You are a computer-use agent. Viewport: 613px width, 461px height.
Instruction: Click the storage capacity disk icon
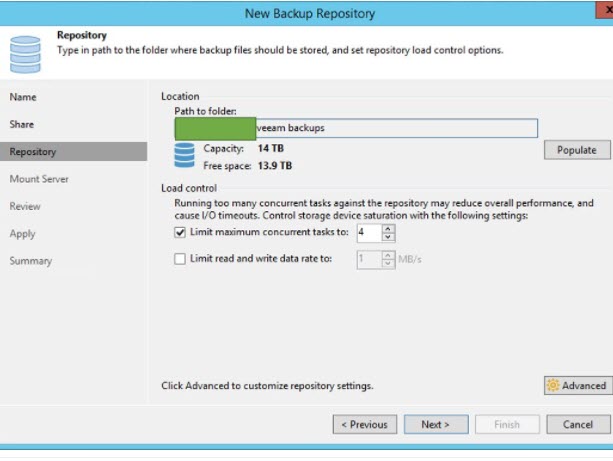pos(183,156)
